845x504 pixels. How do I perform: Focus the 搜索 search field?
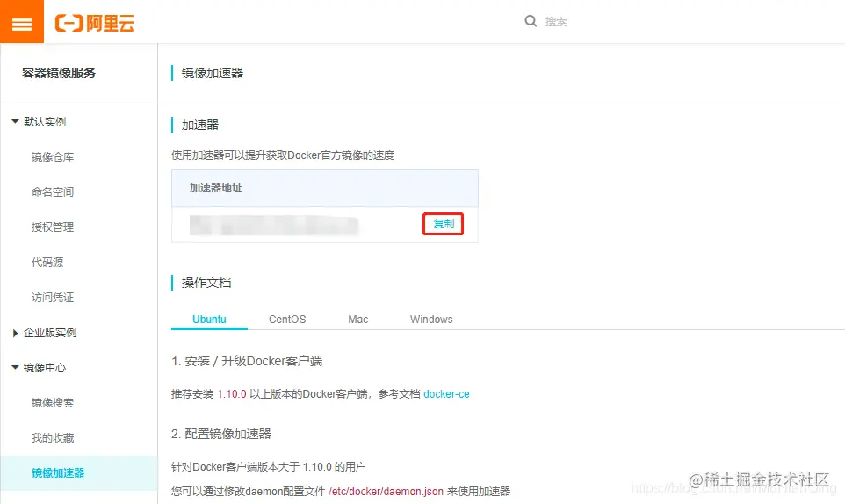tap(556, 22)
